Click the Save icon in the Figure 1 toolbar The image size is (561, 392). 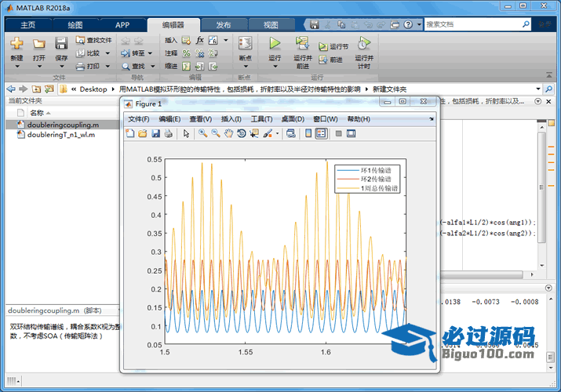155,133
